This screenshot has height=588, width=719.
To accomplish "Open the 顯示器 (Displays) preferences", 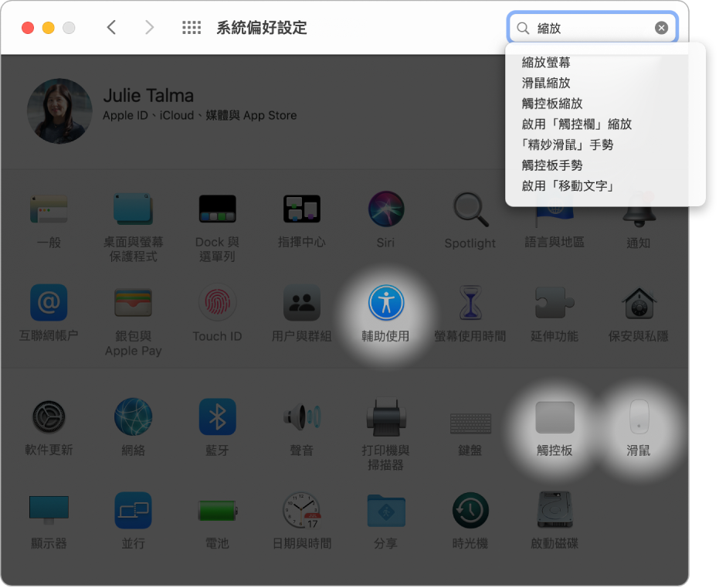I will click(x=49, y=510).
